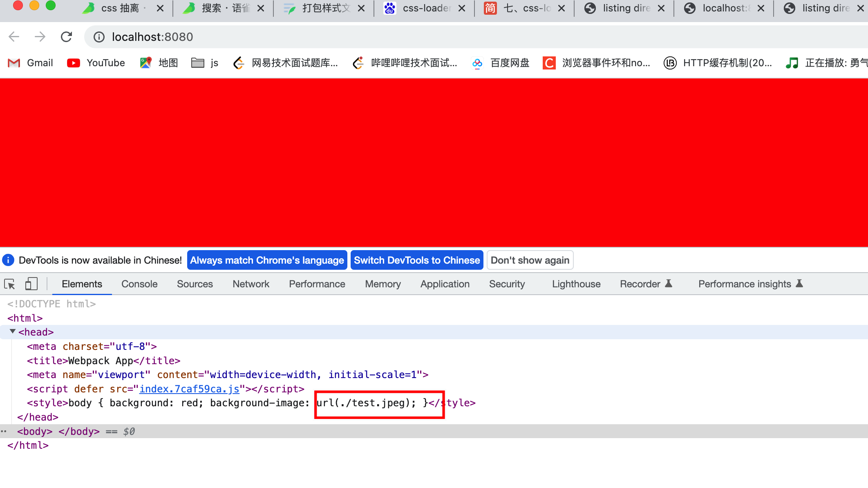The height and width of the screenshot is (488, 868).
Task: Reload the page with refresh icon
Action: coord(66,37)
